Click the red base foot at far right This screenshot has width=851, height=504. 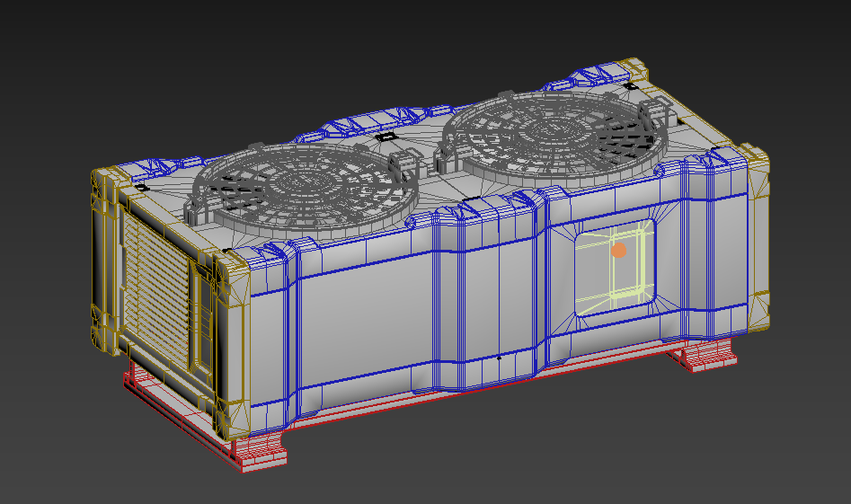pyautogui.click(x=705, y=354)
